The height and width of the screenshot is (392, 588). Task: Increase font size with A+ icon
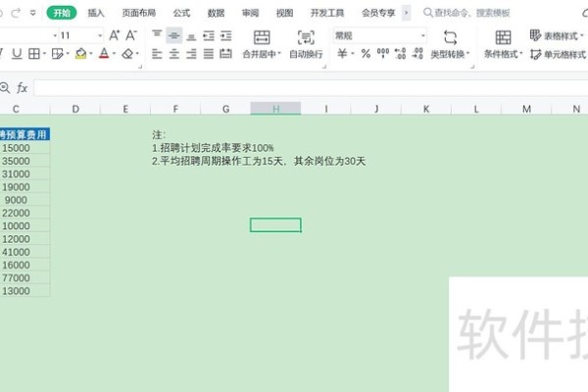(114, 35)
